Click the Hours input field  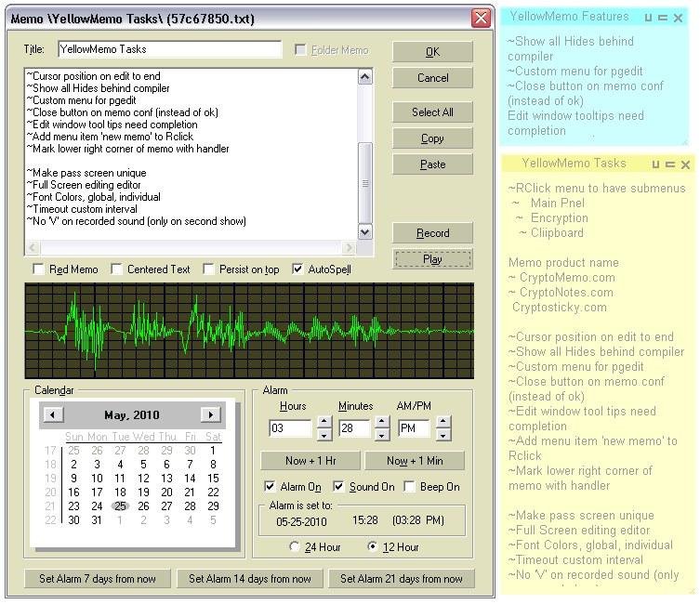(x=291, y=428)
